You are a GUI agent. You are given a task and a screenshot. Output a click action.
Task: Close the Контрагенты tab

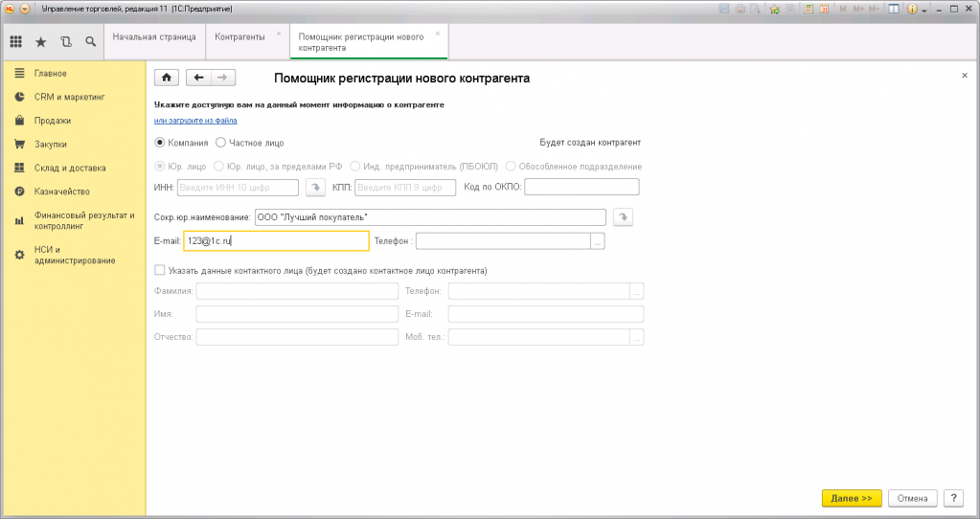pyautogui.click(x=279, y=34)
